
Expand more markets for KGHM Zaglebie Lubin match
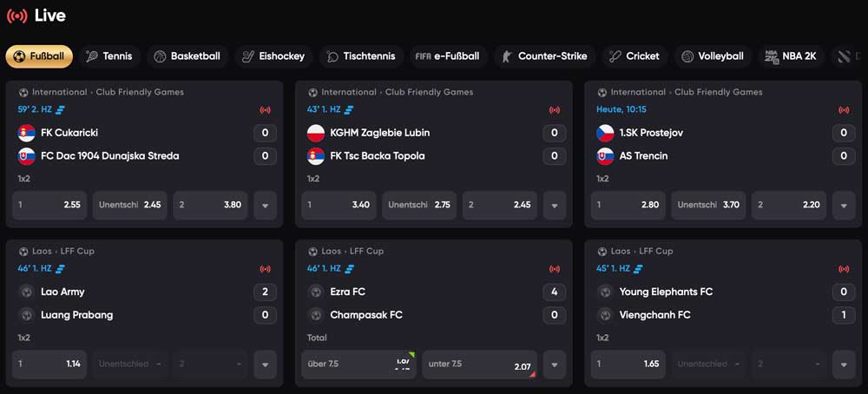coord(554,206)
